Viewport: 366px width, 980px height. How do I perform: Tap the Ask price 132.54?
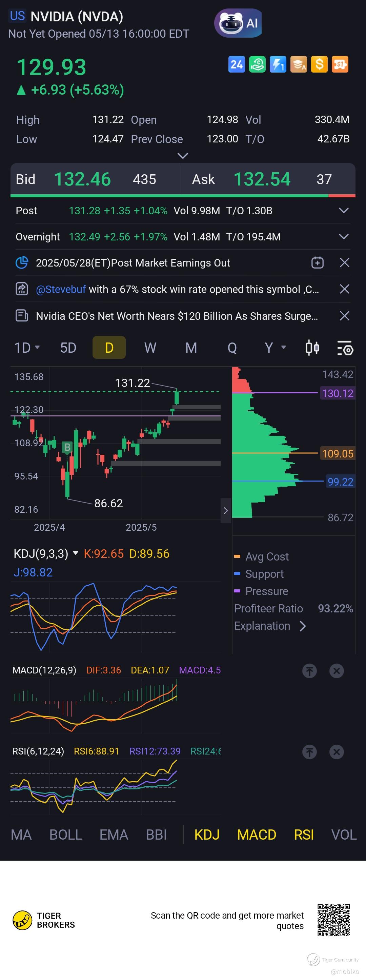[262, 179]
